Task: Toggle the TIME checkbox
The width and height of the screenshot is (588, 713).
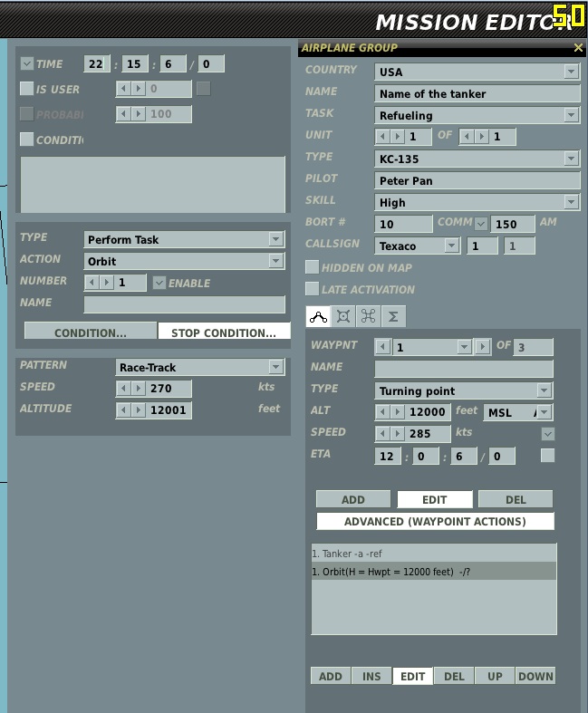Action: pyautogui.click(x=27, y=63)
